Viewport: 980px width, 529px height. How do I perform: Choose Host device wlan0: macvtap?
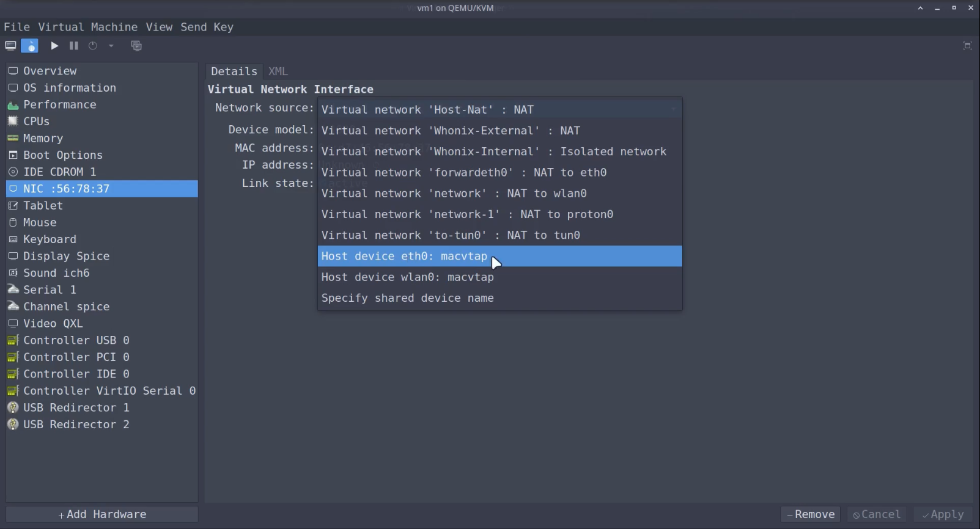500,277
